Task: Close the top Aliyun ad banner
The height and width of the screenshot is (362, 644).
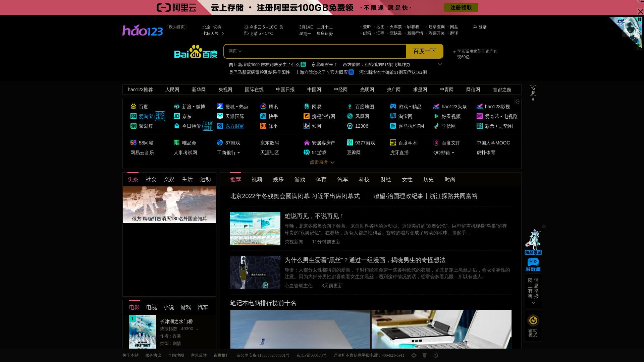Action: 640,12
